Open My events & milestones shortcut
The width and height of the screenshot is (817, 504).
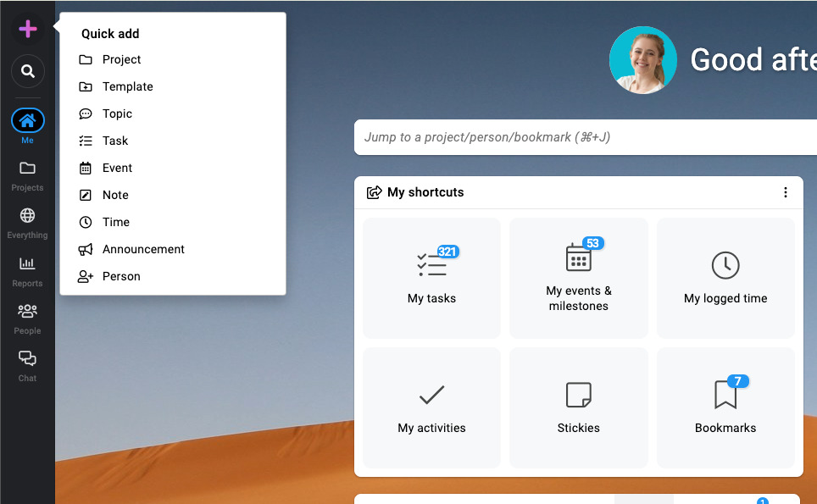tap(578, 278)
